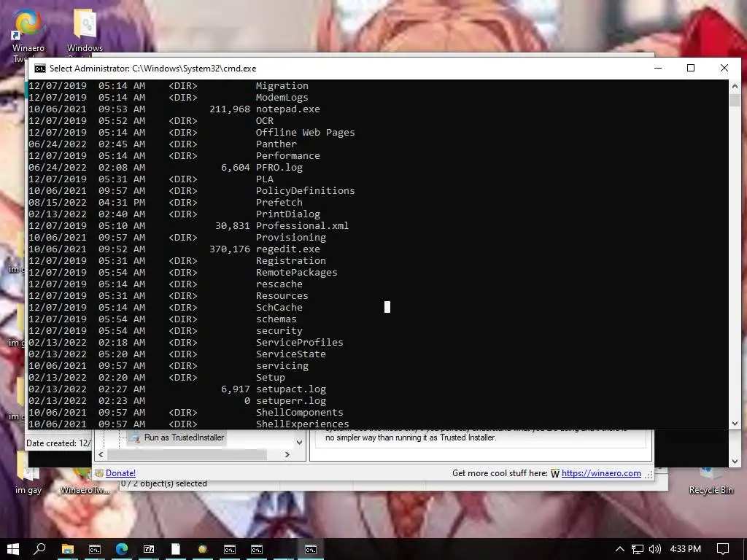Viewport: 747px width, 560px height.
Task: Open 7-Zip from the taskbar
Action: (x=149, y=549)
